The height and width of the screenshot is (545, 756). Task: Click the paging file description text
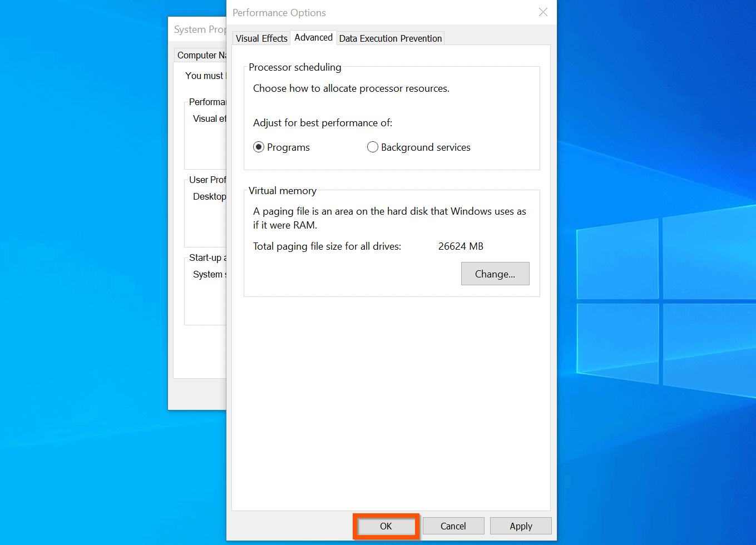point(389,217)
